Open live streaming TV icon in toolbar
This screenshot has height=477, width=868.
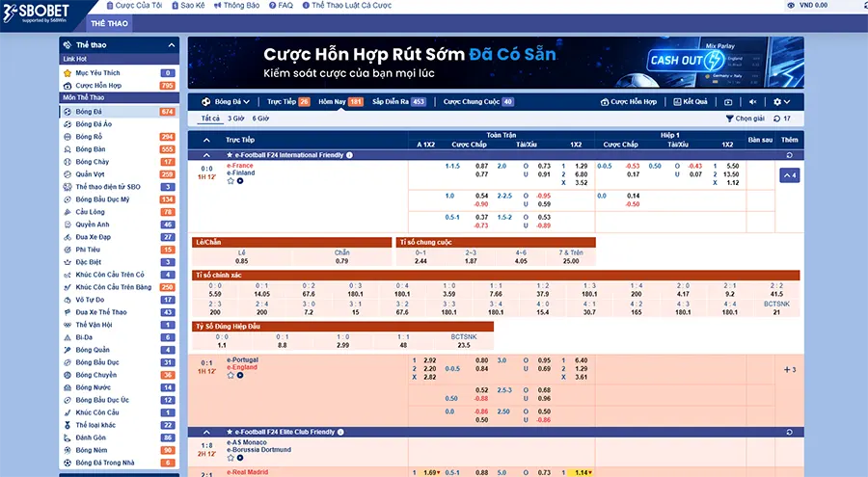click(x=728, y=102)
